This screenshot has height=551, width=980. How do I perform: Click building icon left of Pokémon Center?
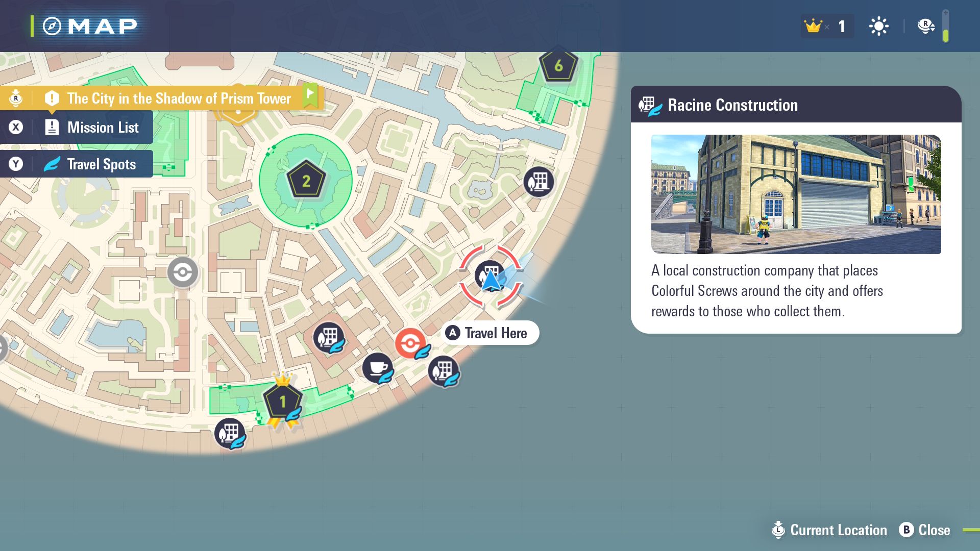(x=328, y=338)
